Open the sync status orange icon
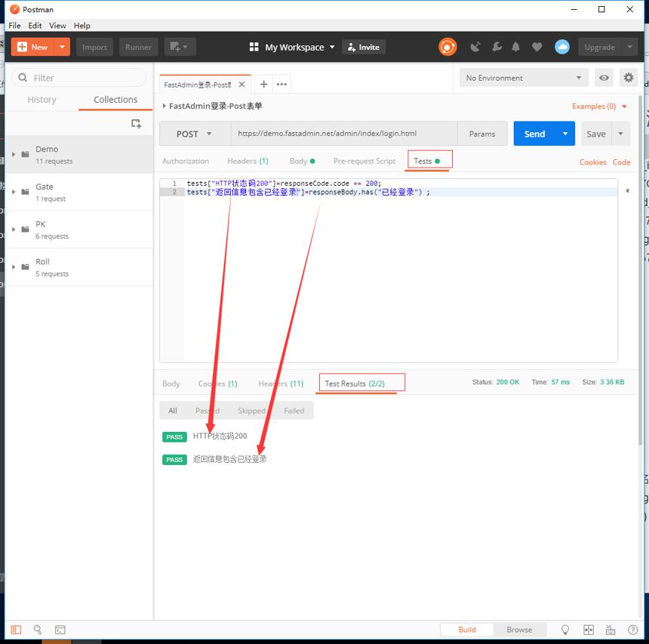Screen dimensions: 649x644 coord(448,47)
